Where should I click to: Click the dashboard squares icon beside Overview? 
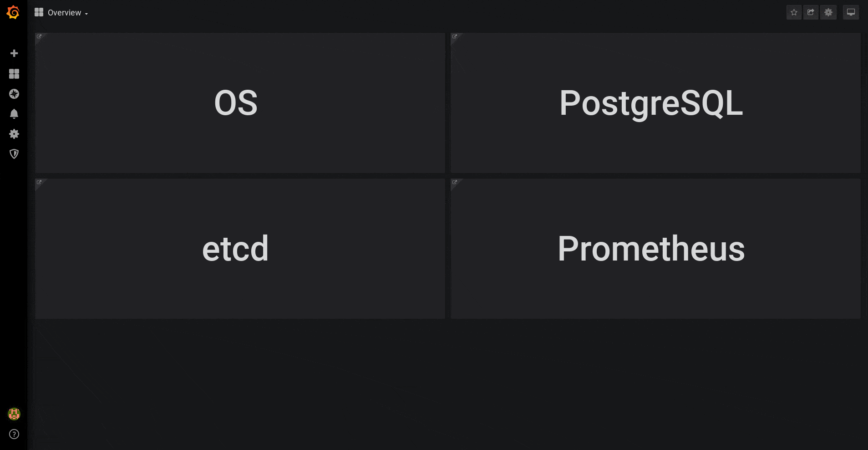(x=39, y=12)
